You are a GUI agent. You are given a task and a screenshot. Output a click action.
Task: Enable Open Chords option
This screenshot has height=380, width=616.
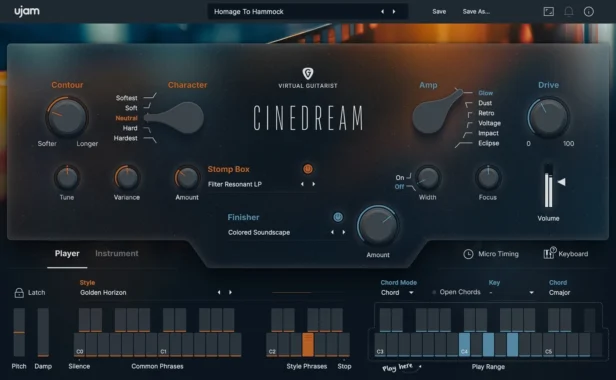tap(456, 292)
